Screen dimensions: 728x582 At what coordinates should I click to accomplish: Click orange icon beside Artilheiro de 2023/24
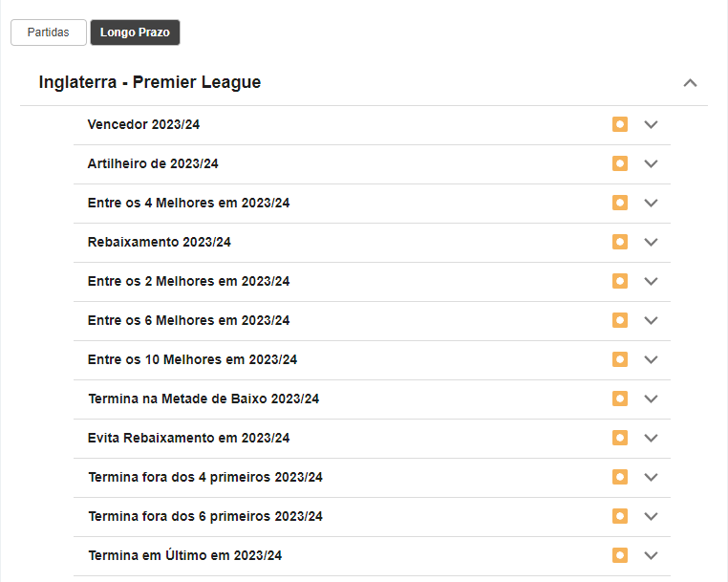click(620, 163)
